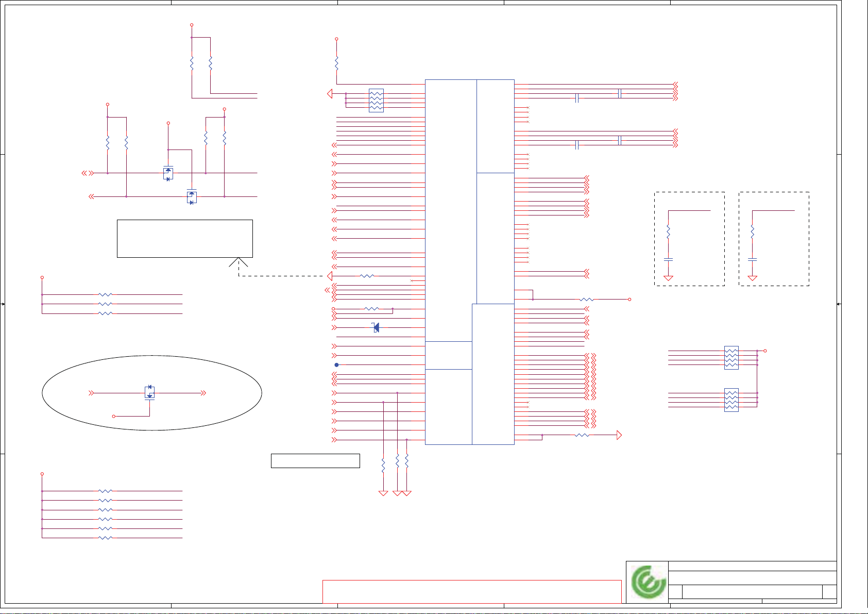Screen dimensions: 868x614
Task: Select the lone resistor above the chip's top-left
Action: point(336,64)
